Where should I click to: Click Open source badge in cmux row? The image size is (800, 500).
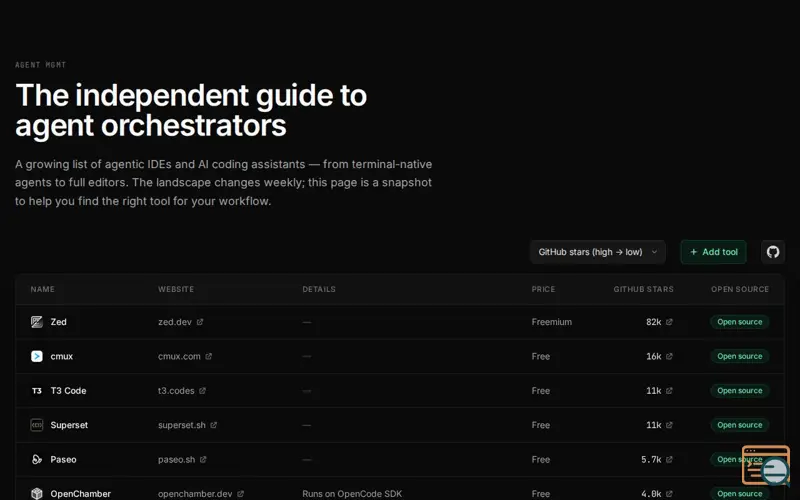pyautogui.click(x=740, y=356)
